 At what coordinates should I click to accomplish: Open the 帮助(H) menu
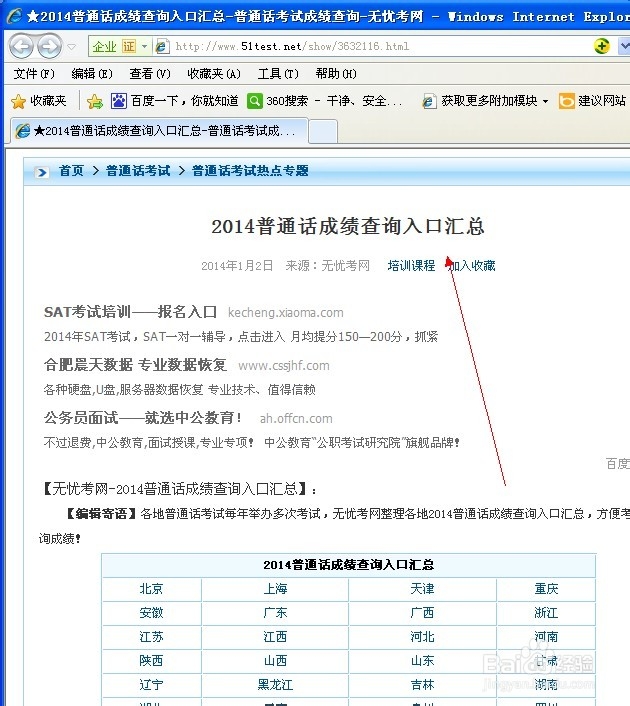coord(336,73)
